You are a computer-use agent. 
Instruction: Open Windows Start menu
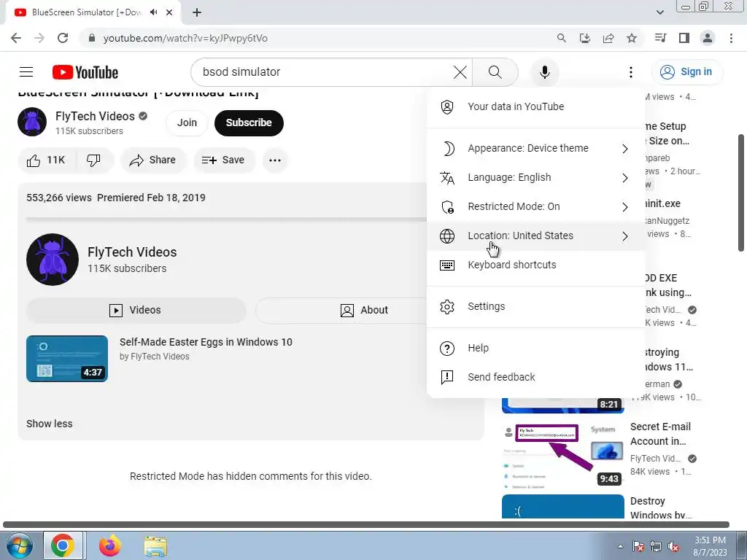pos(19,545)
